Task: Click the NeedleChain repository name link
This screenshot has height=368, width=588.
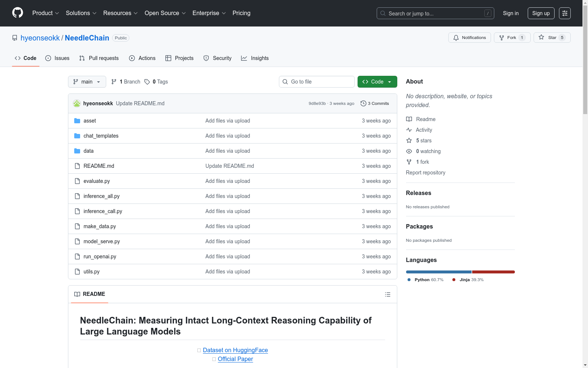Action: (87, 38)
